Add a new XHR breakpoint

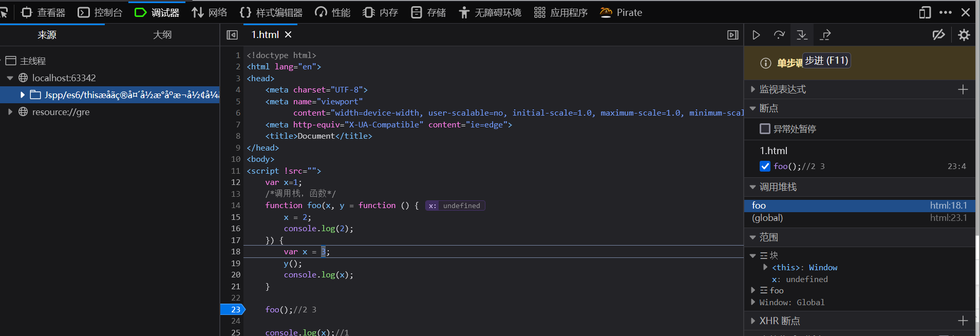[x=963, y=321]
